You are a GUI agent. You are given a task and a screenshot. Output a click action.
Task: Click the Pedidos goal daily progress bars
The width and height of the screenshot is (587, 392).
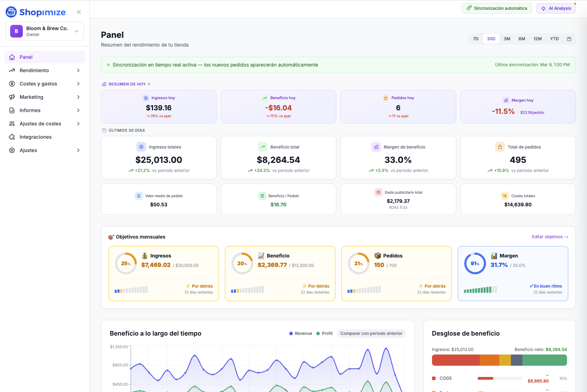pos(364,289)
